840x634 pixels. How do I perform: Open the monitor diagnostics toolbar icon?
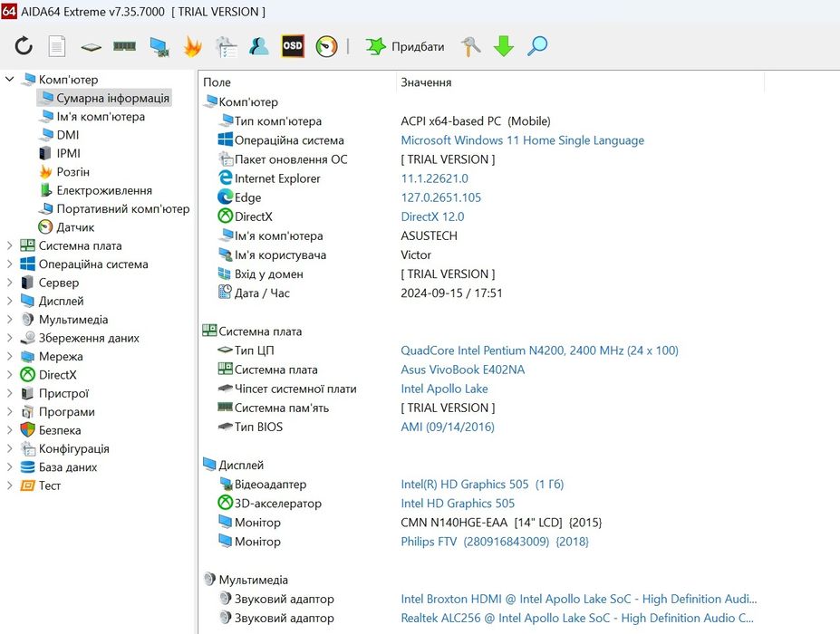[159, 46]
